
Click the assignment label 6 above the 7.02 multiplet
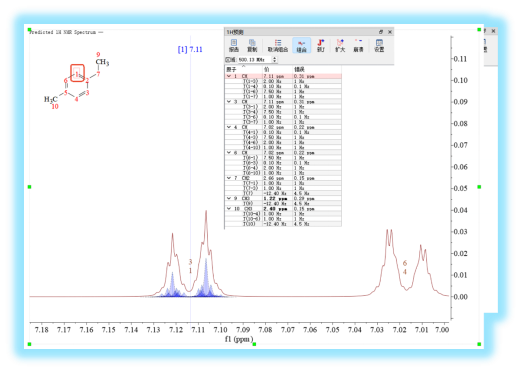[x=405, y=263]
